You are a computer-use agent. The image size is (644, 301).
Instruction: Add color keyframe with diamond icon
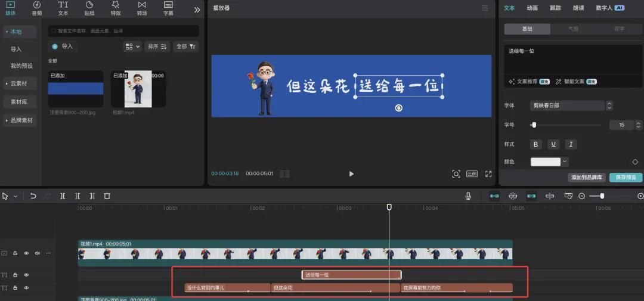(x=635, y=162)
